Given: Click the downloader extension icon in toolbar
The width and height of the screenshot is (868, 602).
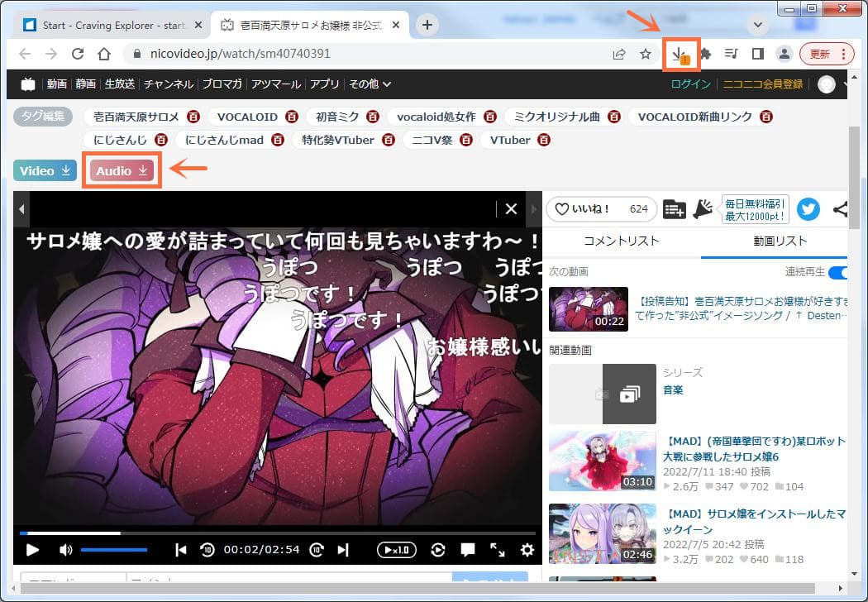Looking at the screenshot, I should (680, 55).
